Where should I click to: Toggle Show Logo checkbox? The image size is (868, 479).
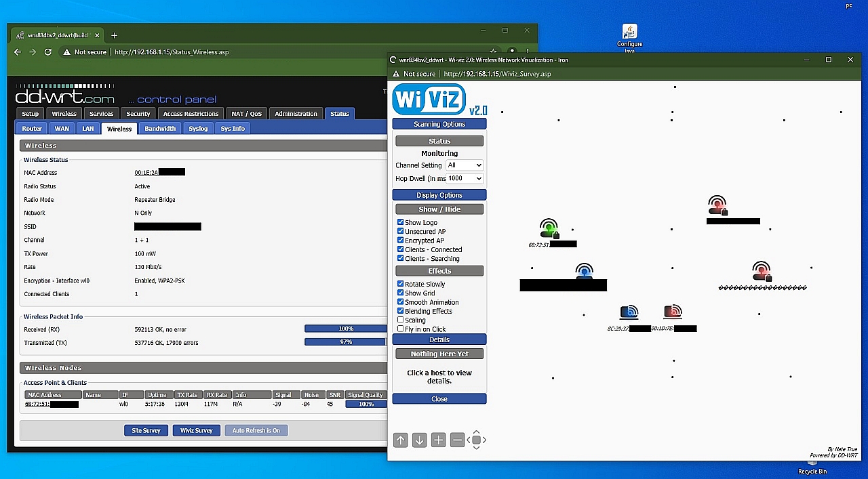point(400,222)
